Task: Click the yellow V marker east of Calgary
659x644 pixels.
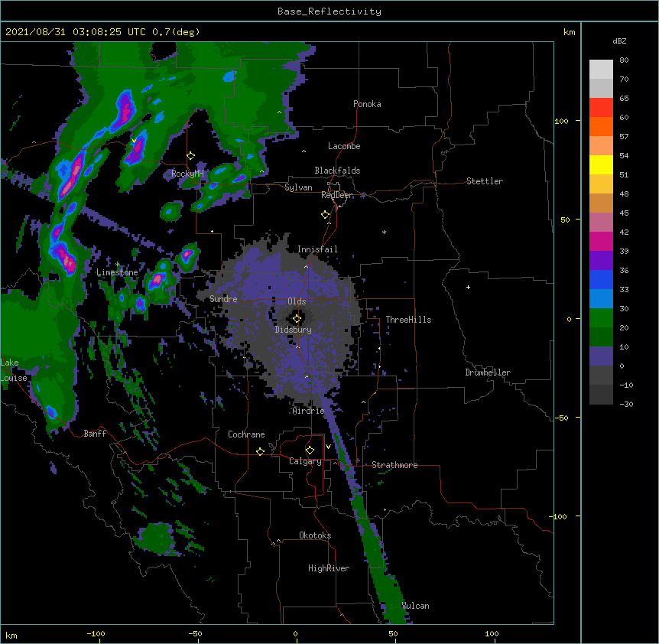Action: tap(328, 447)
